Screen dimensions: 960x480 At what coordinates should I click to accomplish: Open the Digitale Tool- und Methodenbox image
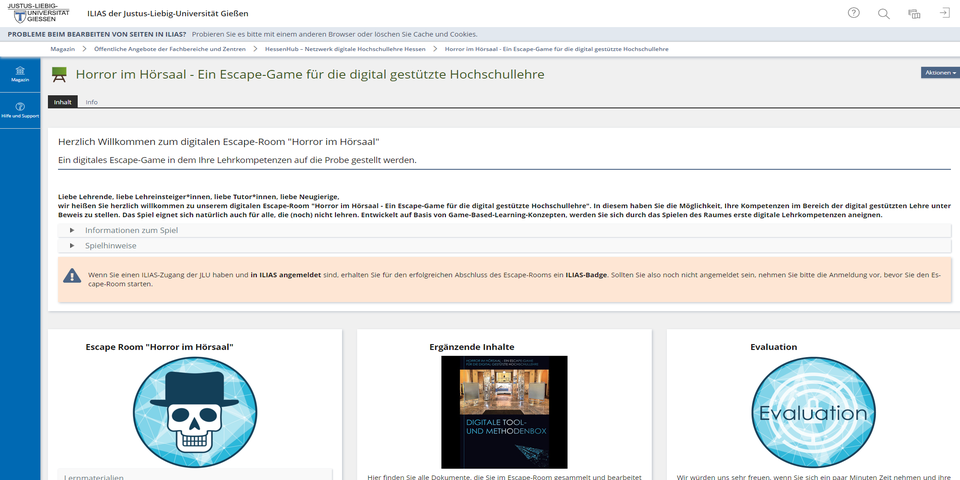(504, 412)
